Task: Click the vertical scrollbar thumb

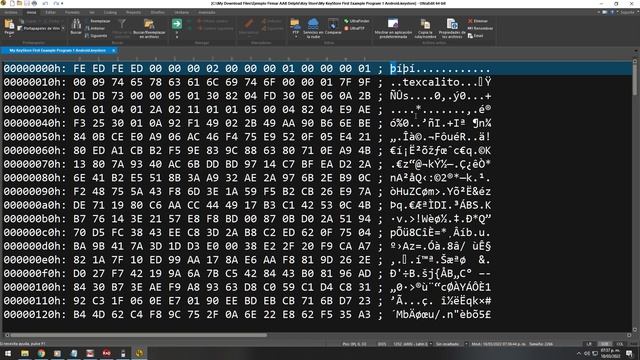Action: [635, 80]
